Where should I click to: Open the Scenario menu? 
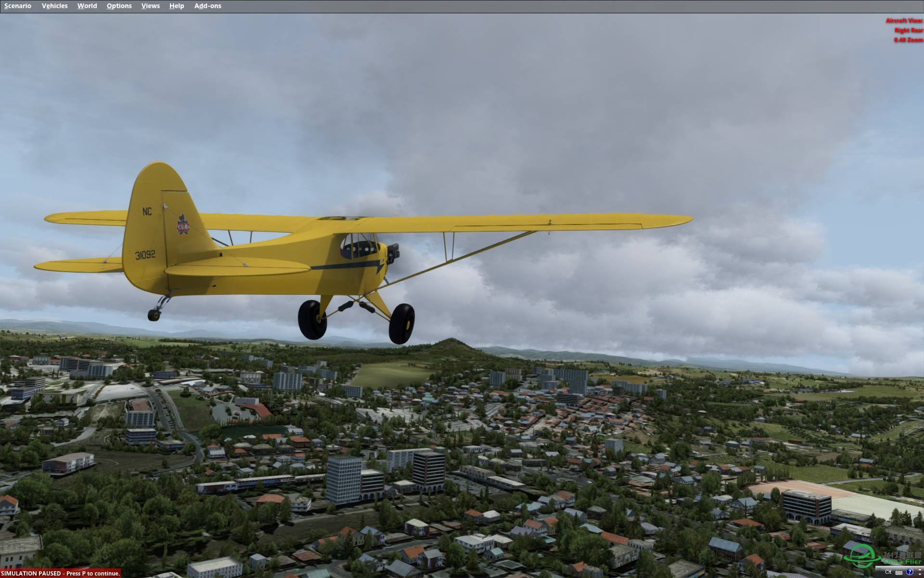tap(18, 6)
